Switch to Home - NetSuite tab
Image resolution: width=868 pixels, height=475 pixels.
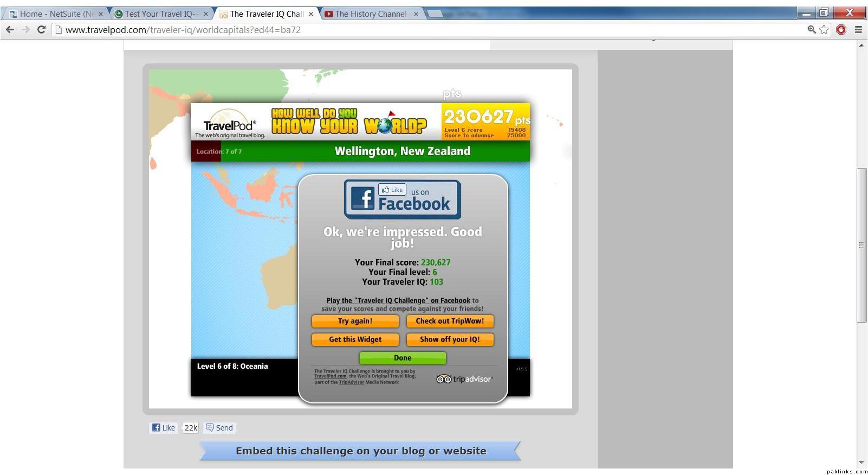(55, 14)
